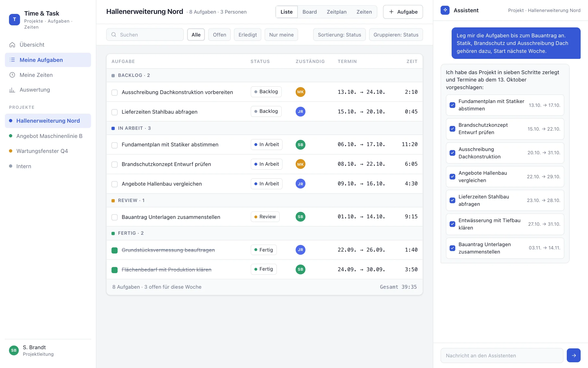Open Übersicht in sidebar
Image resolution: width=588 pixels, height=368 pixels.
pyautogui.click(x=48, y=45)
